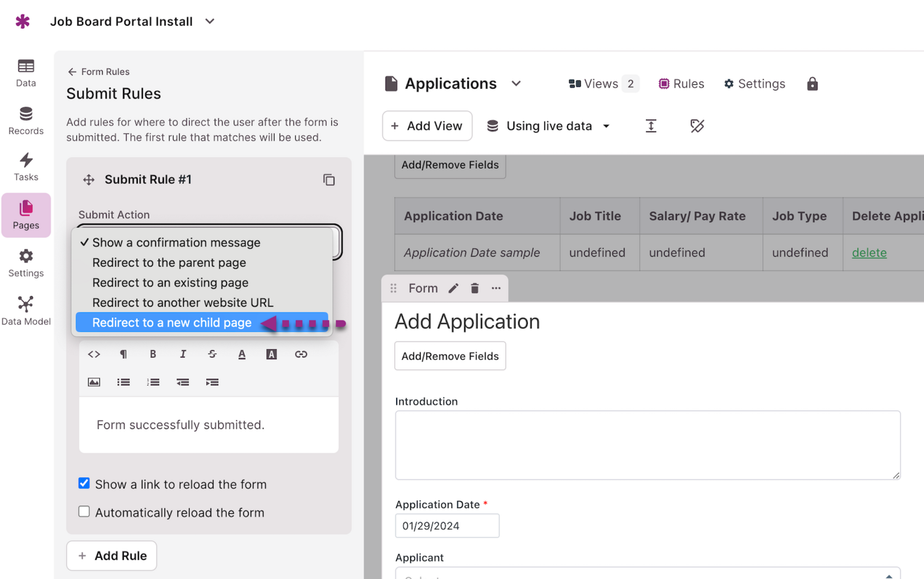This screenshot has height=579, width=924.
Task: Open the Rules tab for Applications
Action: coord(681,84)
